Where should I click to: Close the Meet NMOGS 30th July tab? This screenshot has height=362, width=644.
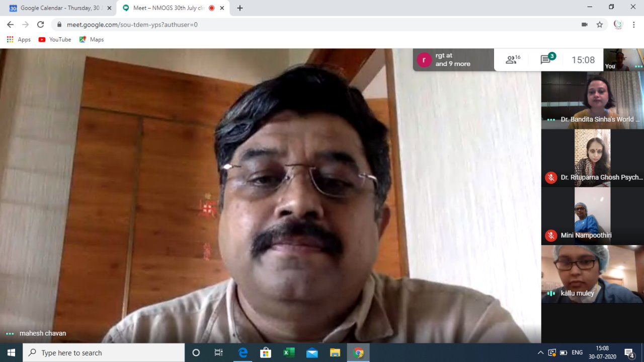(222, 8)
